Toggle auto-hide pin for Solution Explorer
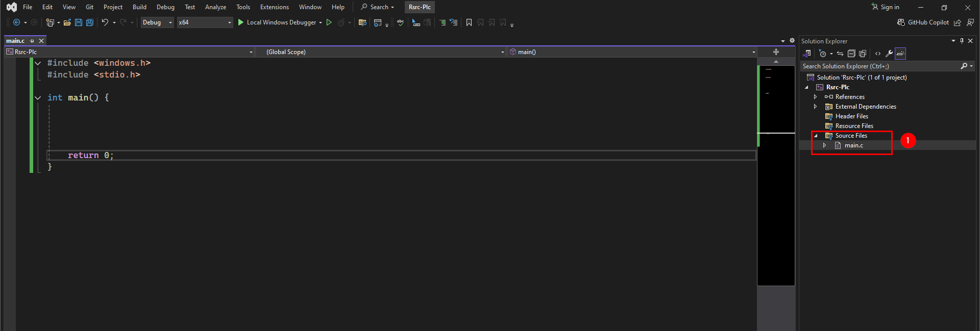This screenshot has height=331, width=980. (x=962, y=41)
